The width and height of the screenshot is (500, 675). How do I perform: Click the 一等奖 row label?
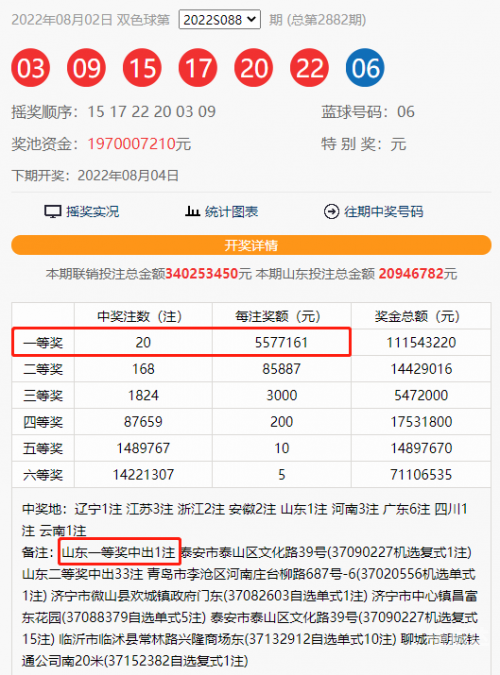(43, 343)
